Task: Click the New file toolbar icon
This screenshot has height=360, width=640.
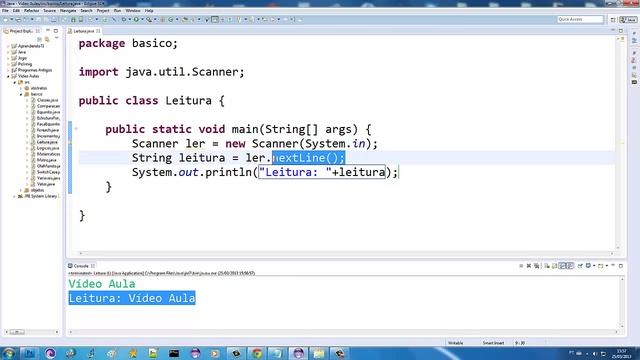Action: [6, 20]
